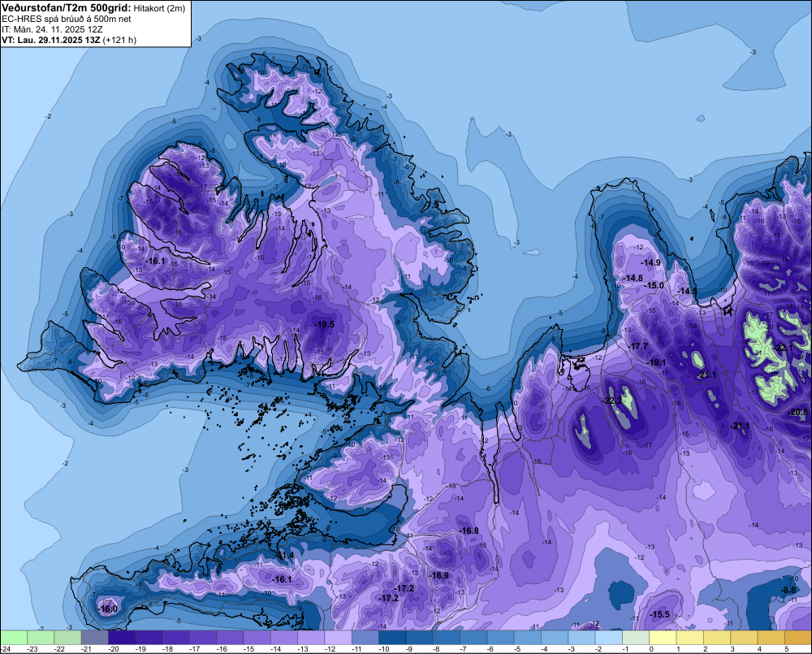
Task: Select the orange legend swatch at 5
Action: tap(798, 637)
